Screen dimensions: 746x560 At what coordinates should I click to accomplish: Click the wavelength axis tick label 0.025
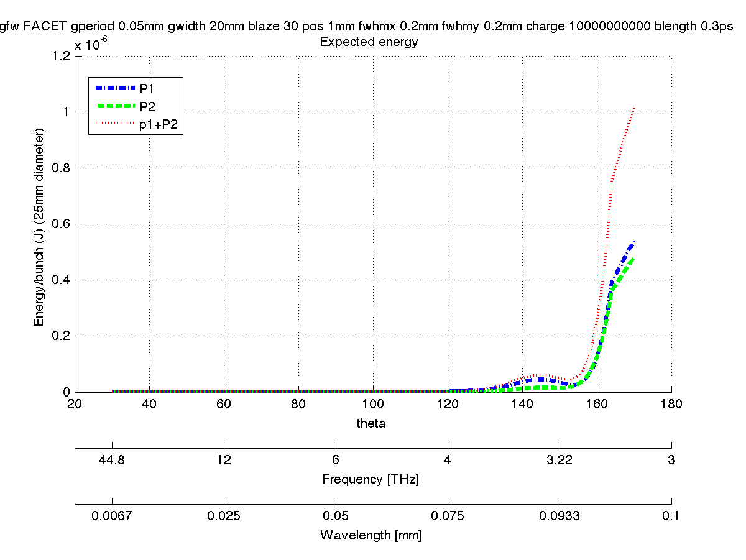point(224,516)
